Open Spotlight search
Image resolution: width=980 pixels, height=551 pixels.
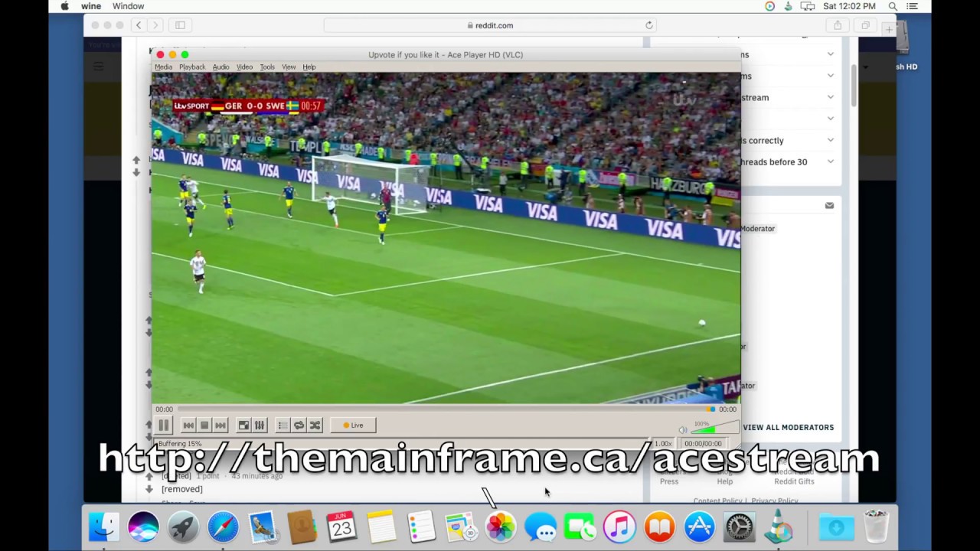(893, 6)
